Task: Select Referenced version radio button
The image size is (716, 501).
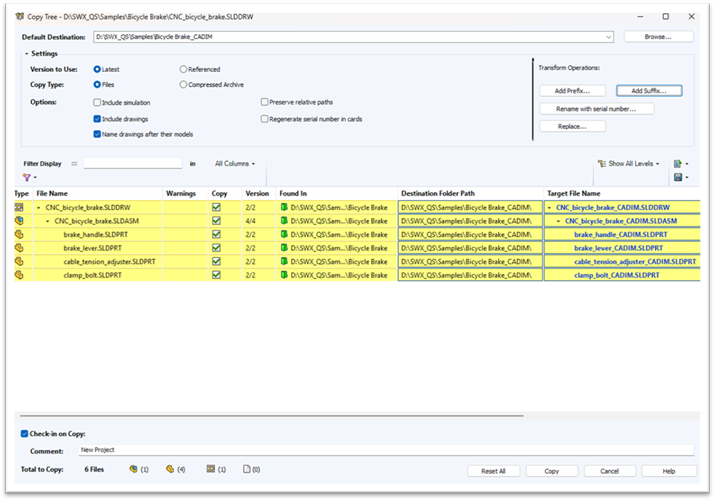Action: point(183,69)
